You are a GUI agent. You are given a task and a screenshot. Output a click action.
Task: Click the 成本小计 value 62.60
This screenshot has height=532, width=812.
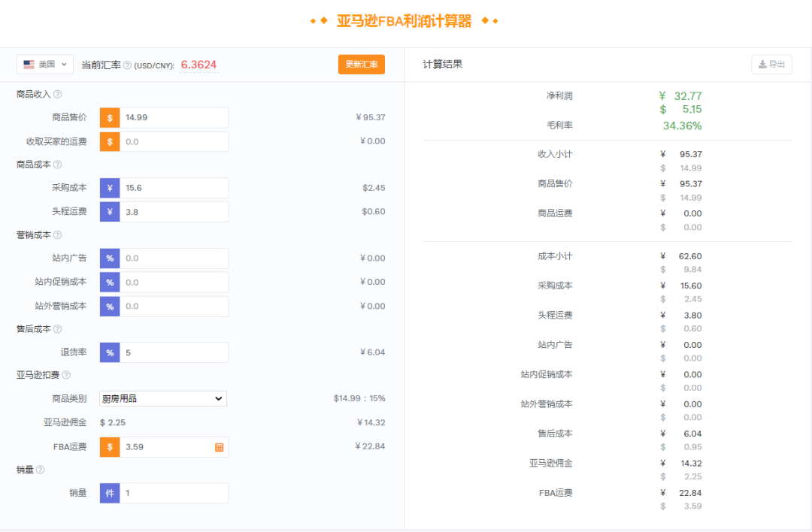coord(690,256)
